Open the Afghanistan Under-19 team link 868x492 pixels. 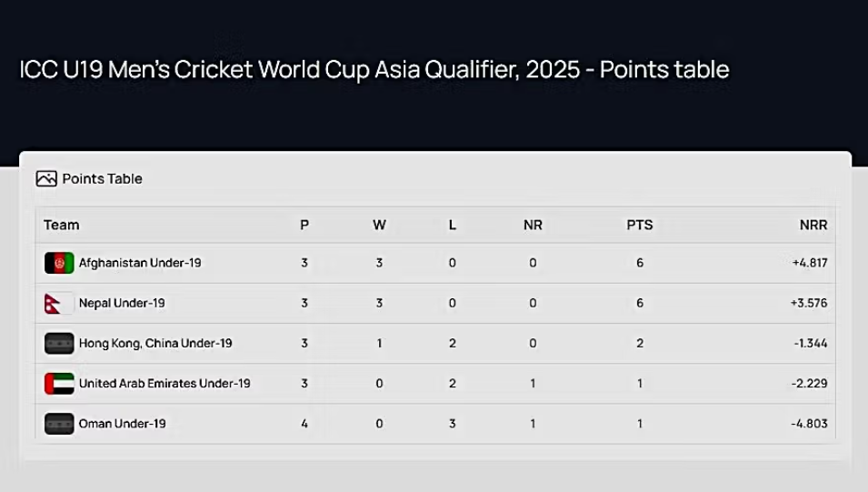click(140, 263)
